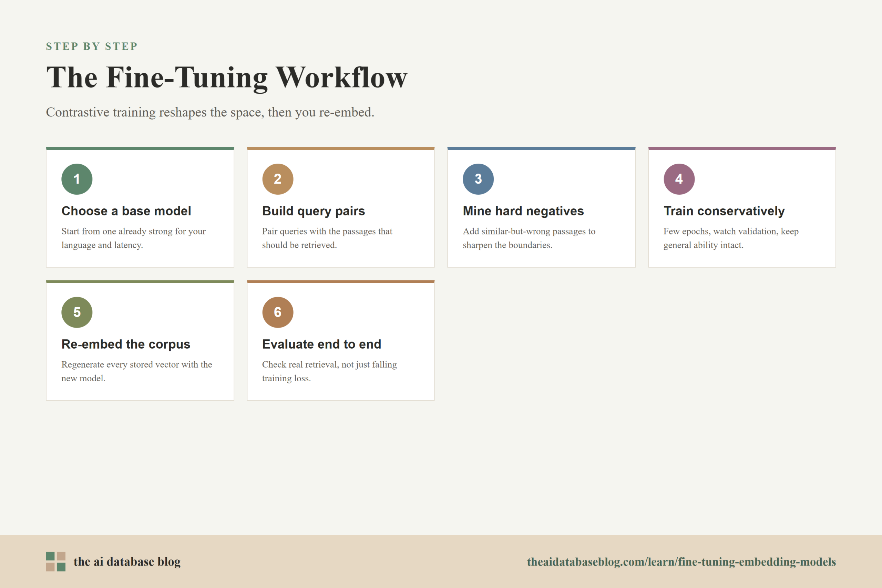Click 'Add similar-but-wrong passages' description
Viewport: 882px width, 588px height.
point(529,238)
